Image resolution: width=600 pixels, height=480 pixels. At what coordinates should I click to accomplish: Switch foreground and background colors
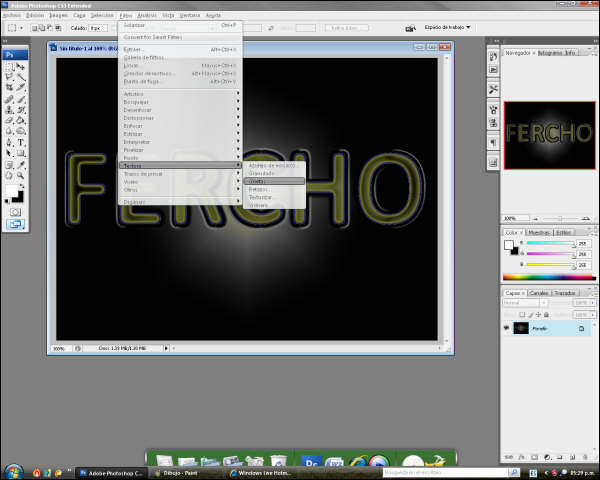point(21,186)
